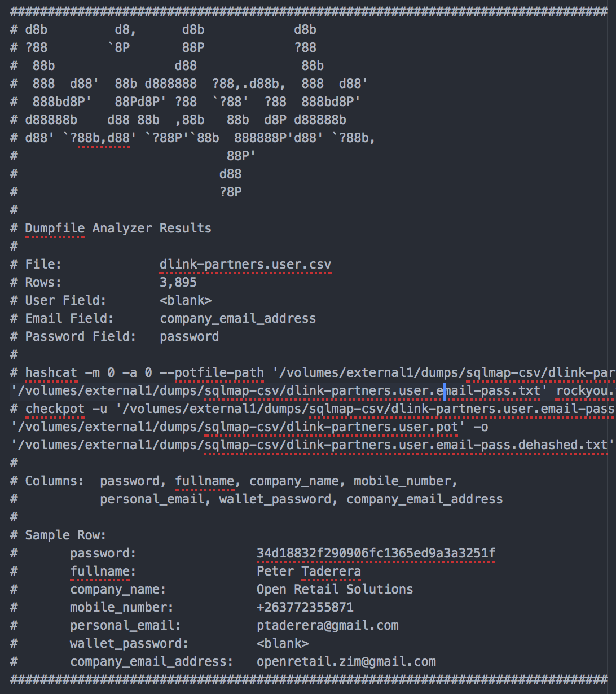This screenshot has width=616, height=694.
Task: Click the 'company_name:' label in the sample row
Action: 118,589
